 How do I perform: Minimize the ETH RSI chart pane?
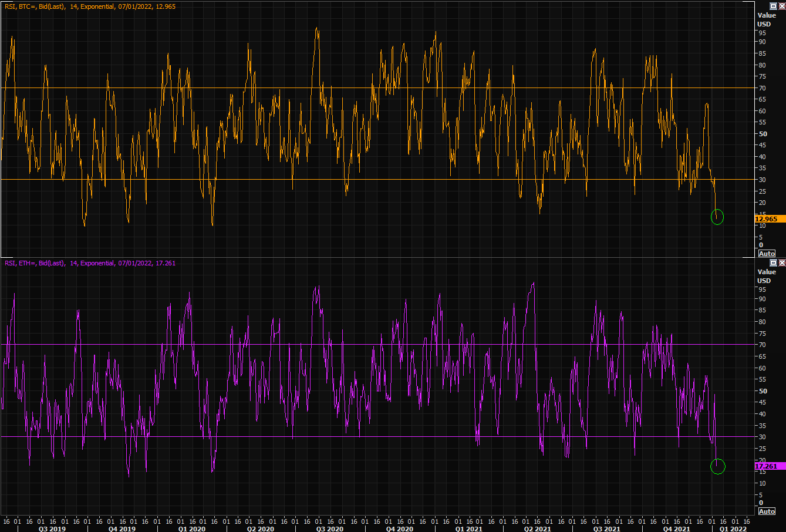click(x=773, y=262)
